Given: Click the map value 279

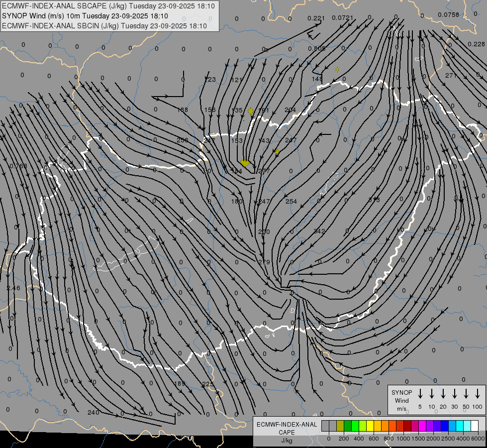Looking at the screenshot, I should tap(264, 262).
